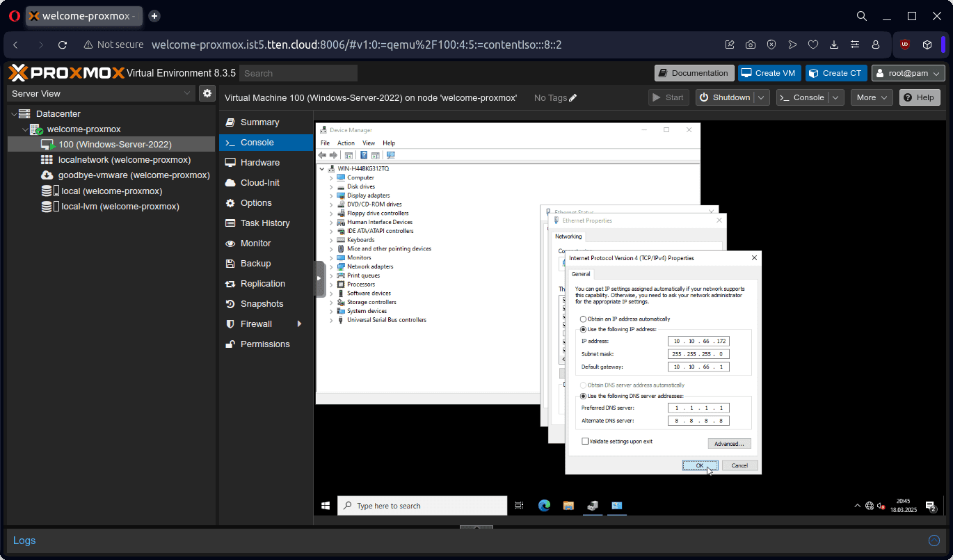
Task: Click the Logs panel circular toggle icon
Action: (x=934, y=541)
